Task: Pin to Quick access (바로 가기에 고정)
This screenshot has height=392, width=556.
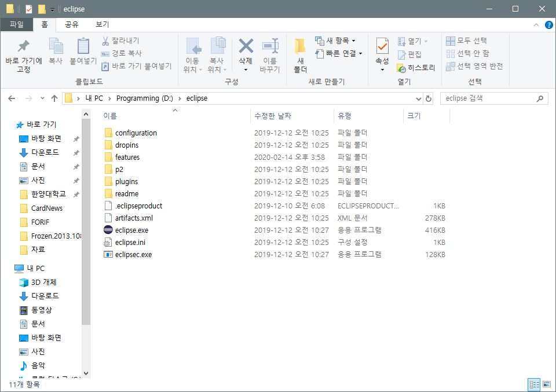Action: click(24, 56)
